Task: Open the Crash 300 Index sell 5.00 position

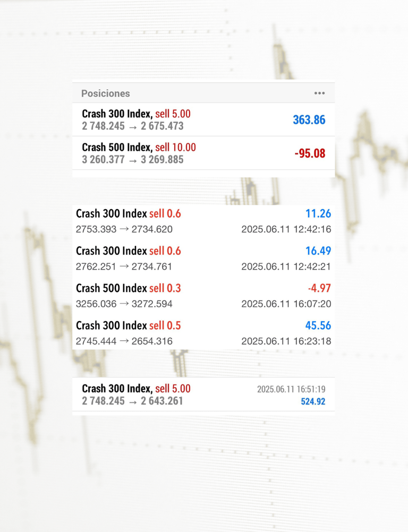Action: 203,120
